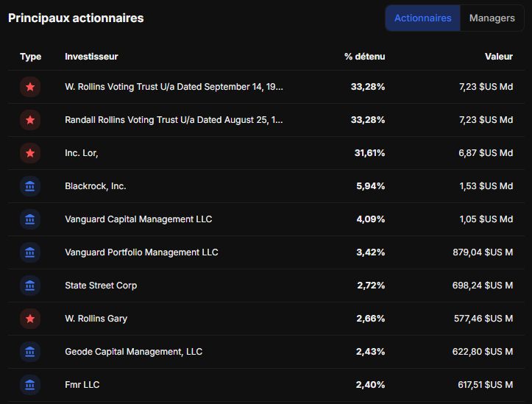Click the 577,46 $US M value

pos(483,319)
